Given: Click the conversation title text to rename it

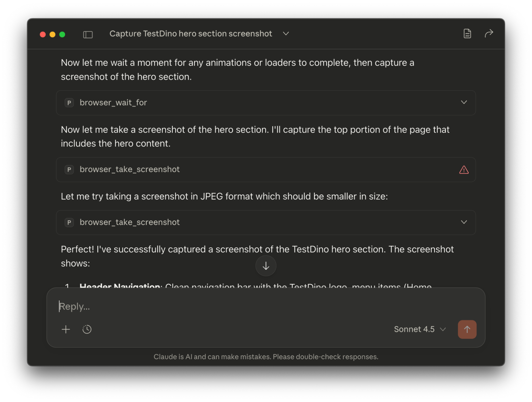Looking at the screenshot, I should point(191,33).
